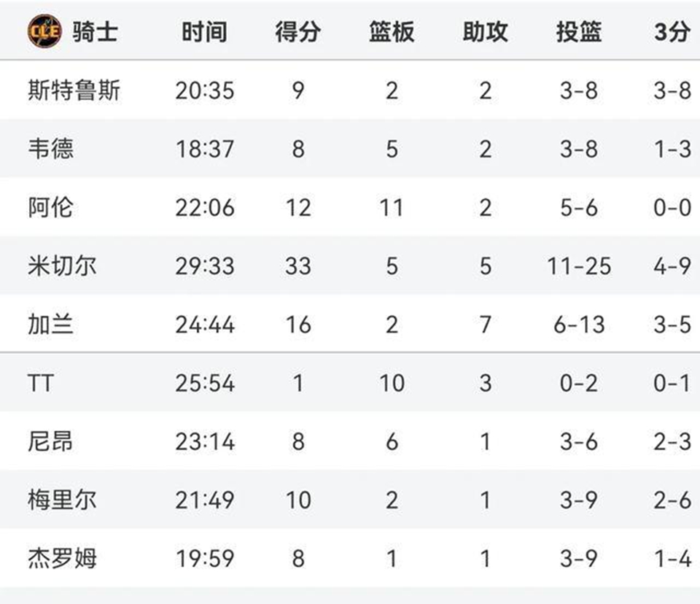Click 米切尔's 11-25 shooting cell
Image resolution: width=700 pixels, height=604 pixels.
click(x=579, y=266)
